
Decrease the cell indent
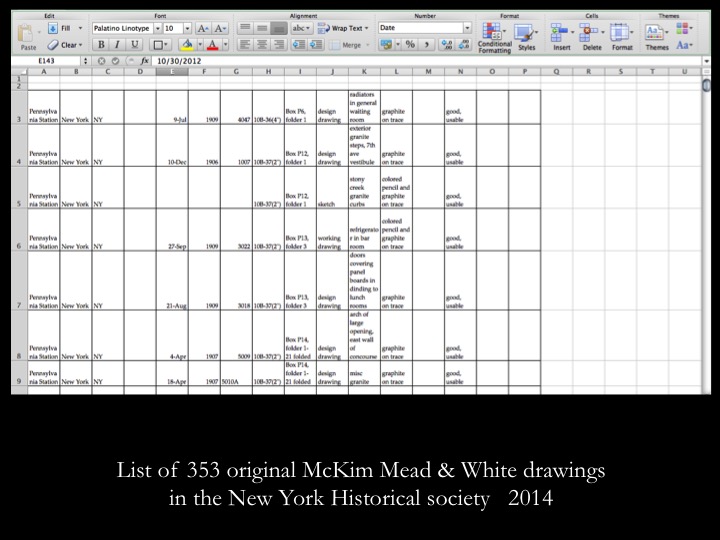[299, 45]
